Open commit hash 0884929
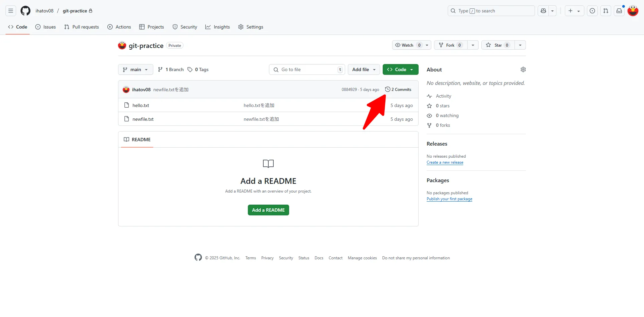This screenshot has height=317, width=644. [349, 90]
